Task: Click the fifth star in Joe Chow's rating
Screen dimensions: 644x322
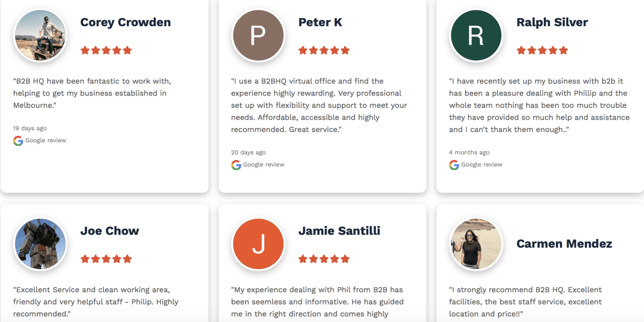Action: tap(128, 259)
